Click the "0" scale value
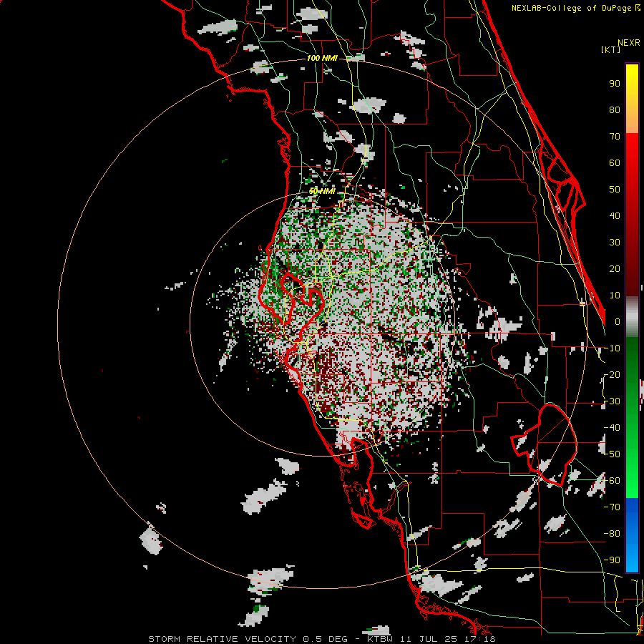This screenshot has width=644, height=644. [618, 322]
